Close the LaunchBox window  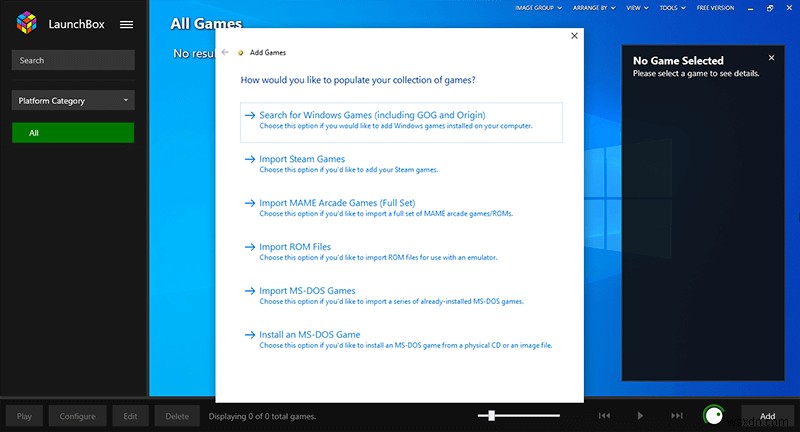(x=789, y=8)
